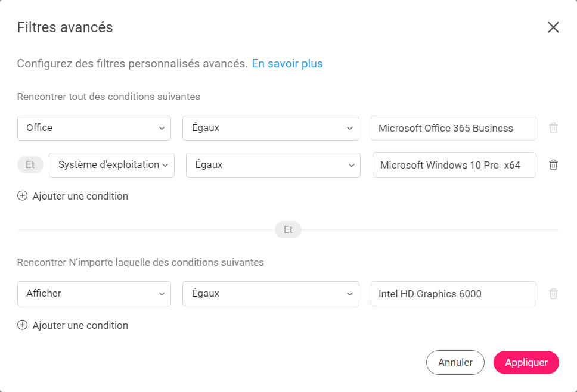Close the Filtres avancés dialog
Viewport: 577px width, 392px height.
pyautogui.click(x=553, y=27)
